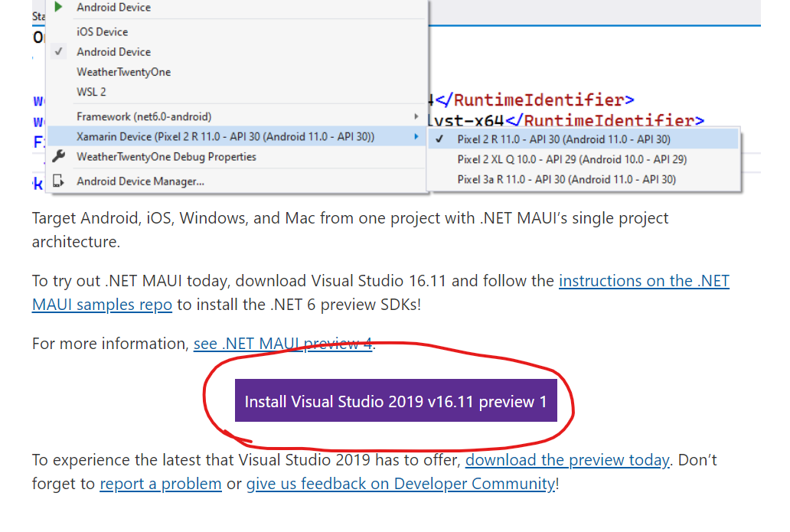
Task: Select WSL 2 target
Action: pyautogui.click(x=91, y=92)
